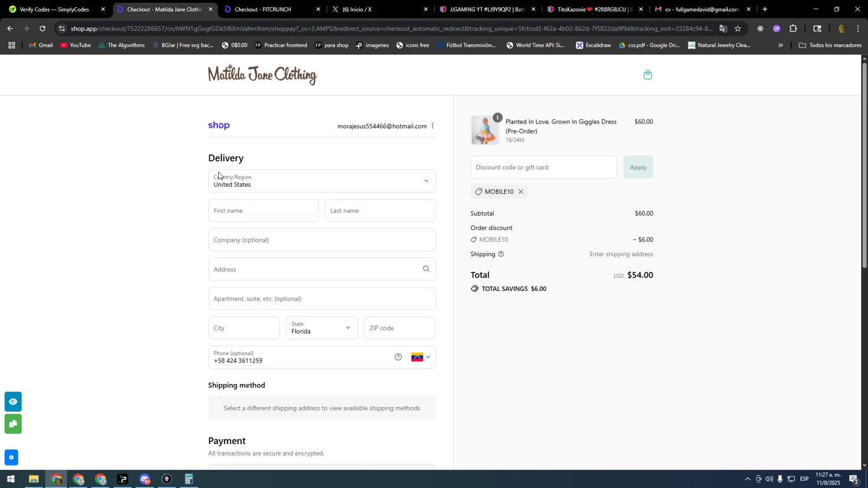Click the Apartment, suite field
Viewport: 868px width, 488px height.
tap(322, 299)
